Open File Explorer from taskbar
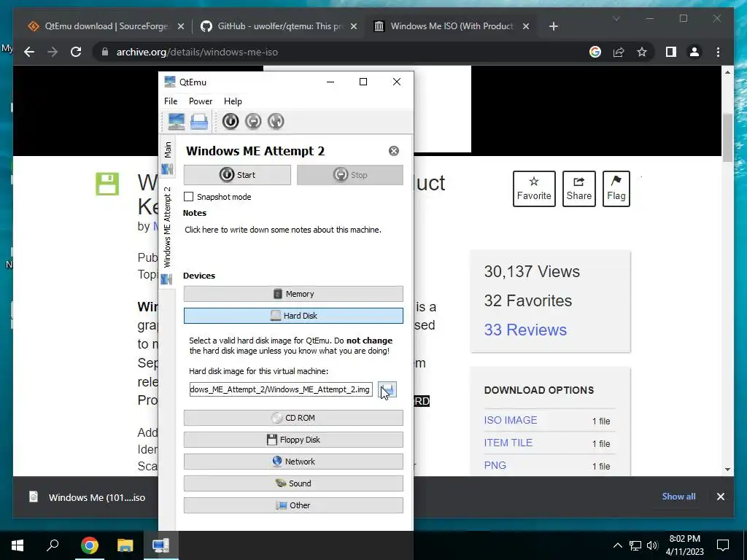The width and height of the screenshot is (747, 560). coord(125,545)
